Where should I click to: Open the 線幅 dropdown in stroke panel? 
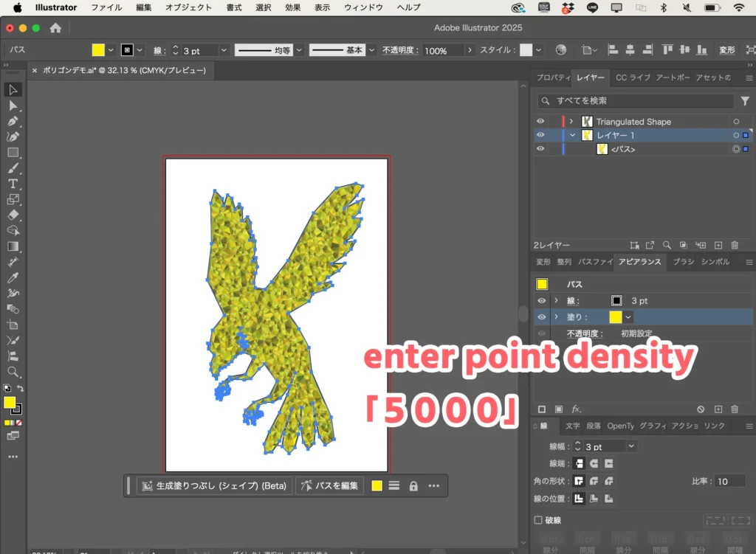pyautogui.click(x=631, y=446)
